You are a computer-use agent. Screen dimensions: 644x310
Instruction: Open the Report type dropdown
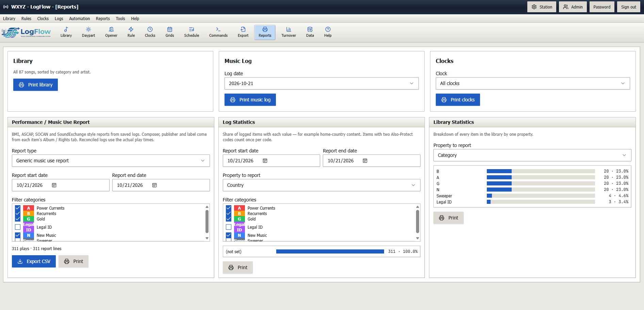click(111, 161)
